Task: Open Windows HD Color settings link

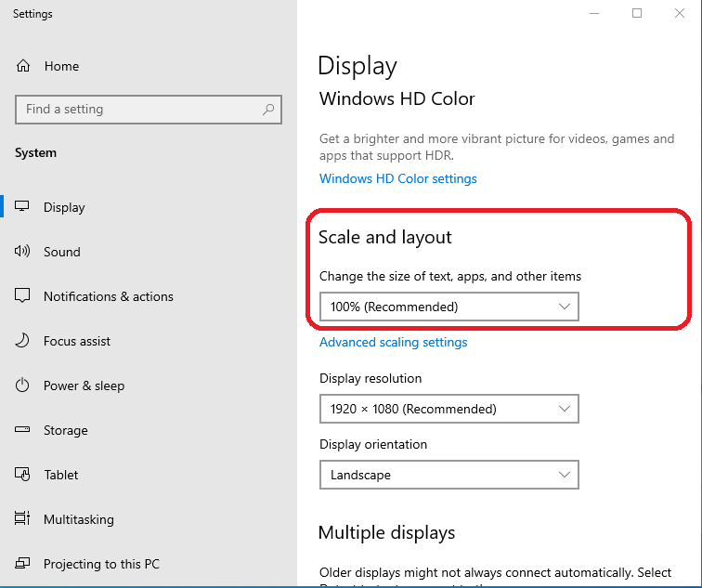Action: 397,178
